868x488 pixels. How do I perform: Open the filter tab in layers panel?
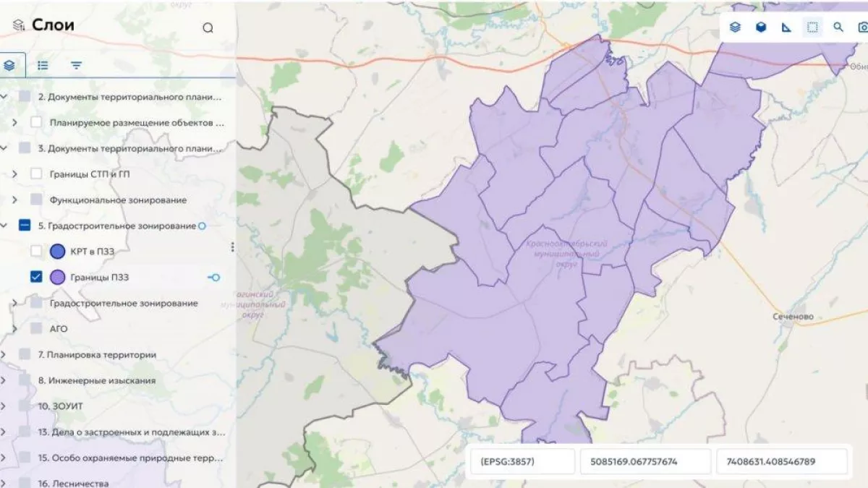pos(76,65)
